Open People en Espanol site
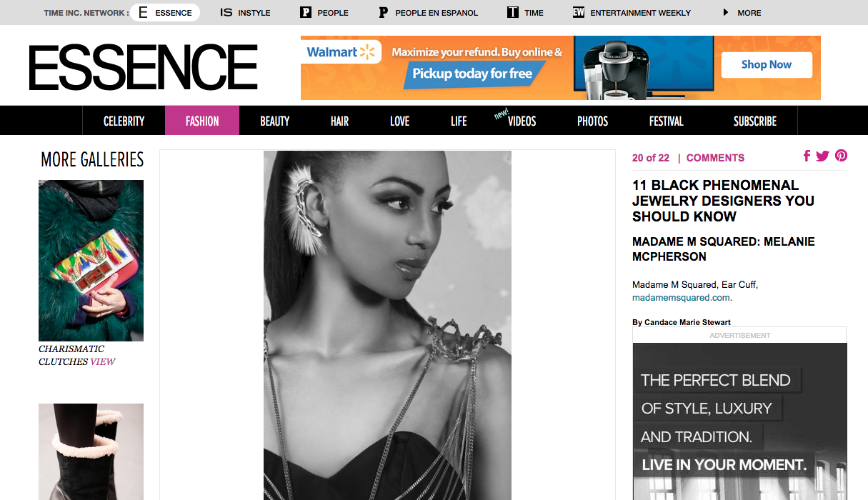 pos(428,12)
